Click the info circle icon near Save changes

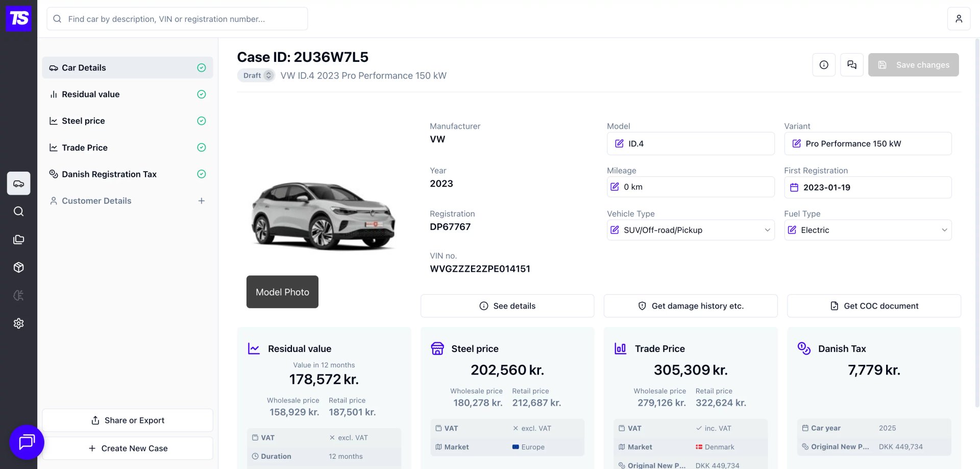(x=824, y=65)
